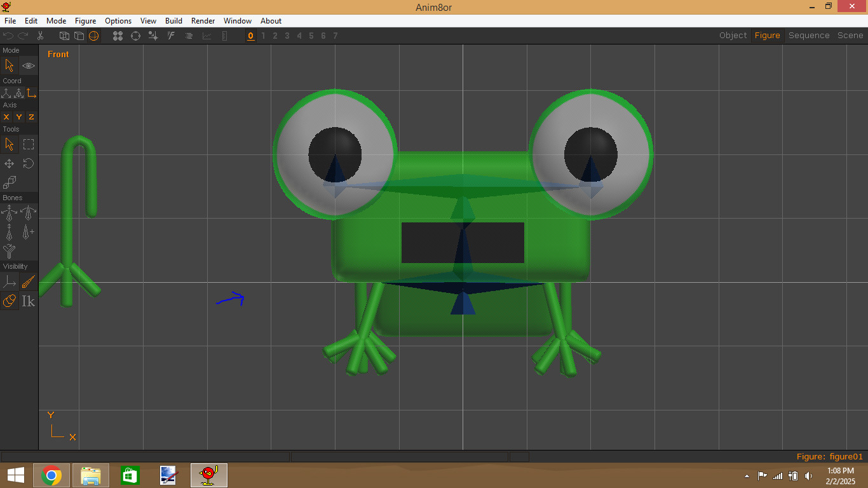Select the arrow under Mode
This screenshot has width=868, height=488.
tap(10, 65)
